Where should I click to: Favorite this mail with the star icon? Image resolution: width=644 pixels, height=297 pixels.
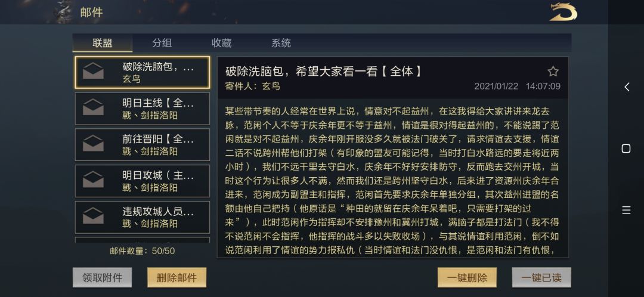click(x=553, y=72)
